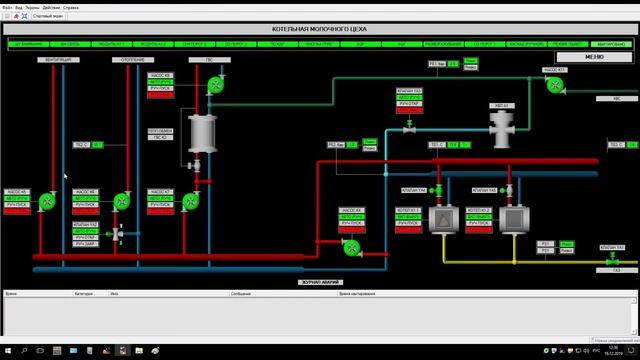
Task: Toggle АВТО/РУЧН mode for НАСОС К5
Action: pyautogui.click(x=17, y=198)
